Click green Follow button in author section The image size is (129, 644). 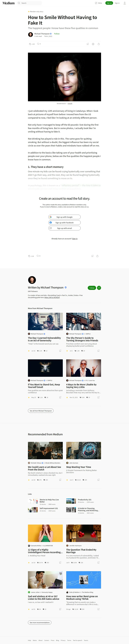click(x=92, y=288)
